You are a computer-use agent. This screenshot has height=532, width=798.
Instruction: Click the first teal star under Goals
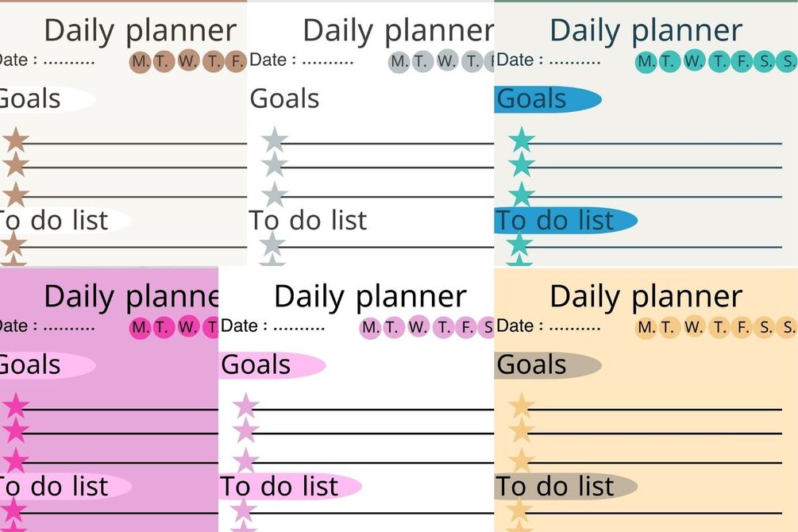(x=522, y=140)
